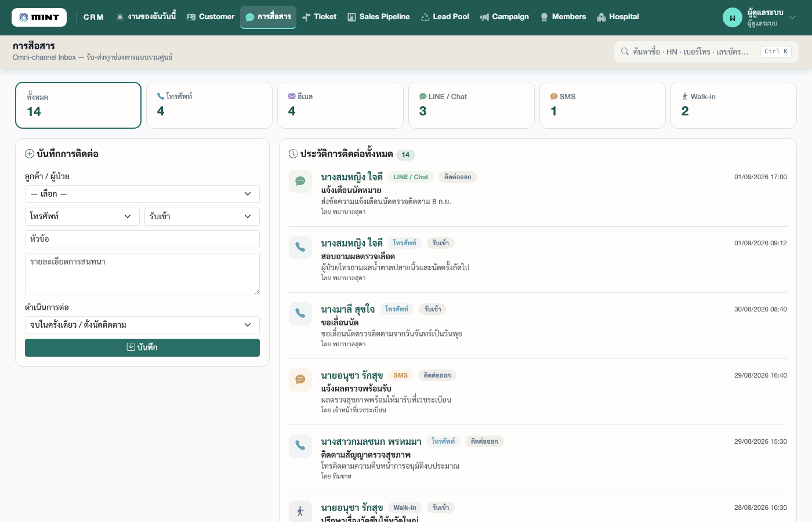Viewport: 812px width, 522px height.
Task: Open Sales Pipeline page
Action: point(378,17)
